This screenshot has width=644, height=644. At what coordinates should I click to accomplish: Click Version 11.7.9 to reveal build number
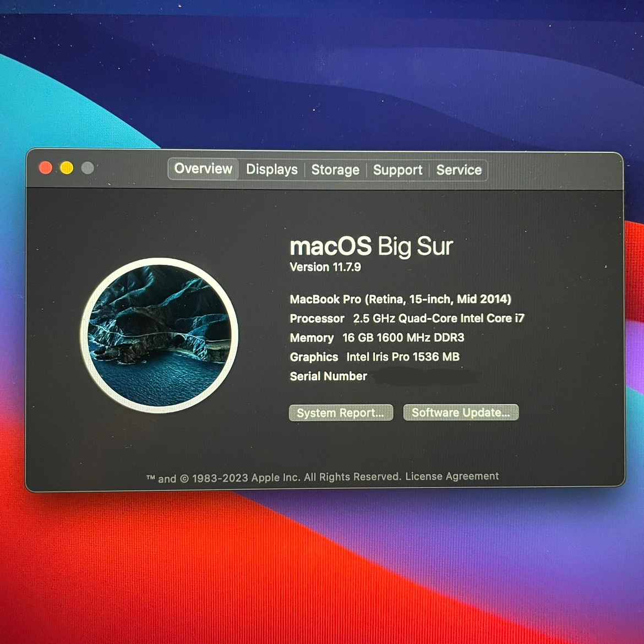coord(325,268)
